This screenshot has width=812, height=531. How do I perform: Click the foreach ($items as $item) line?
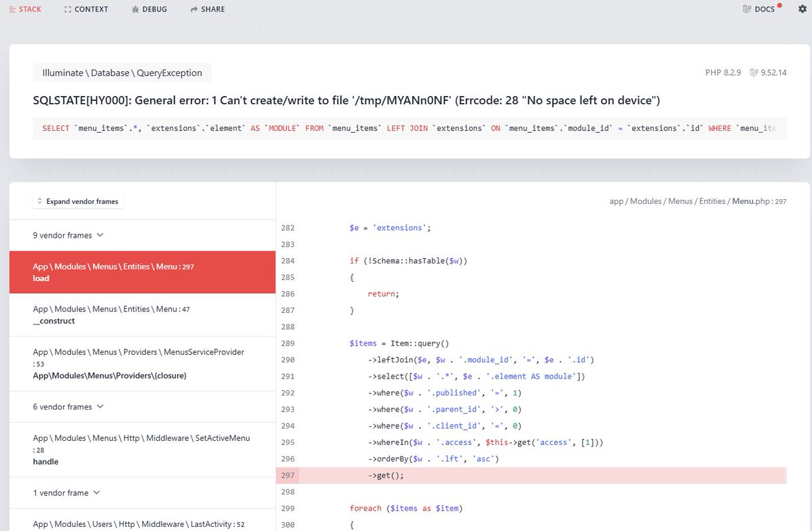click(406, 508)
